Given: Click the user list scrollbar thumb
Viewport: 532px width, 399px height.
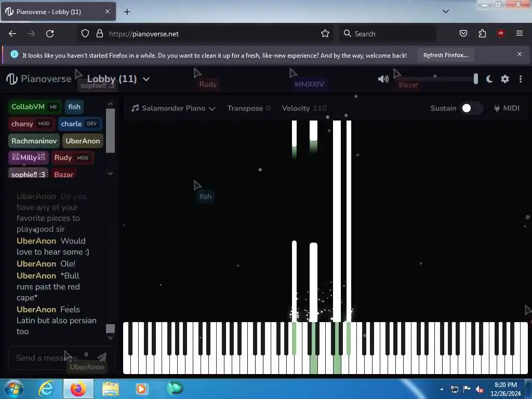Looking at the screenshot, I should 110,130.
